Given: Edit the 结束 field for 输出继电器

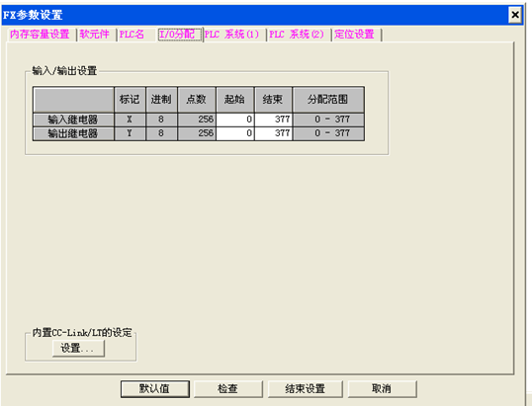Looking at the screenshot, I should (273, 133).
